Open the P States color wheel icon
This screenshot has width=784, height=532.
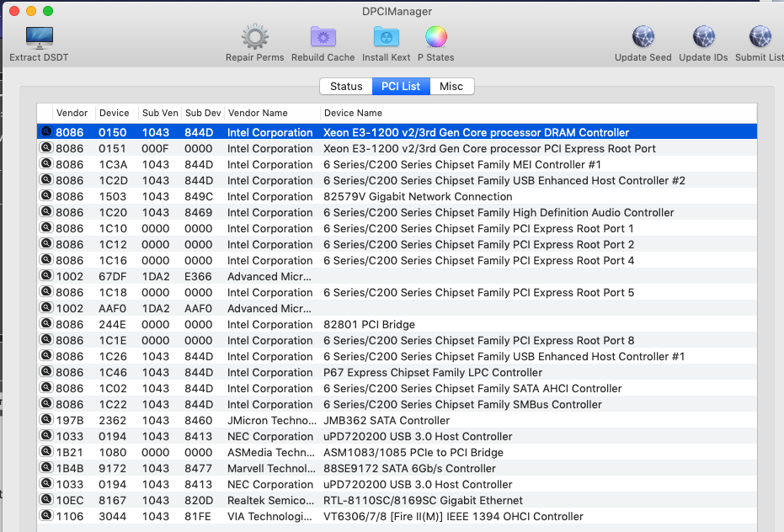(436, 37)
